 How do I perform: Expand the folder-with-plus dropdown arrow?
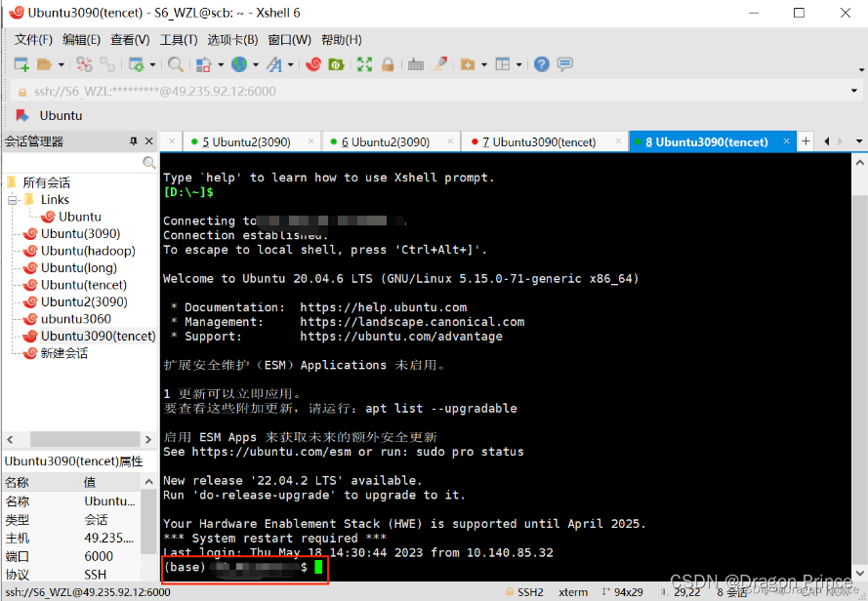pyautogui.click(x=484, y=65)
